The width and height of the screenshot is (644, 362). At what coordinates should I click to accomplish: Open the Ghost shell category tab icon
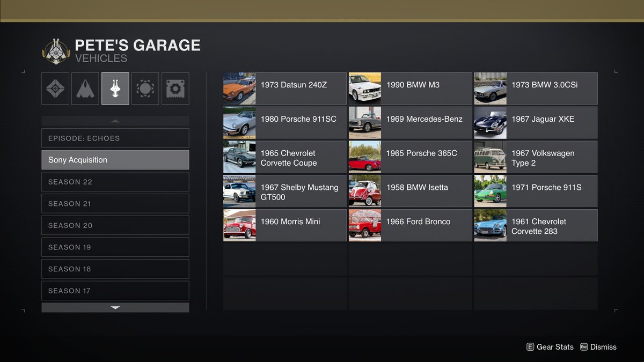point(145,88)
